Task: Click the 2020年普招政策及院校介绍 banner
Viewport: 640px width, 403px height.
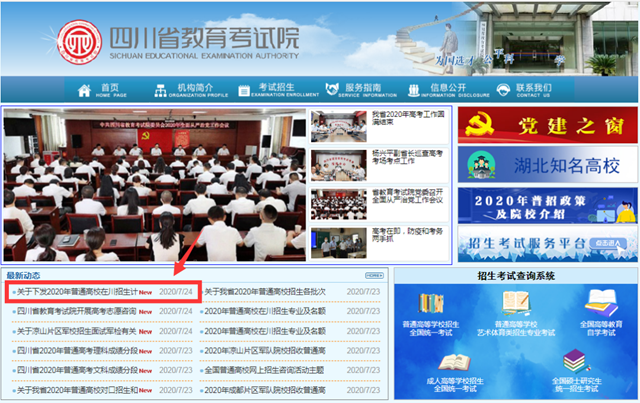Action: 547,204
